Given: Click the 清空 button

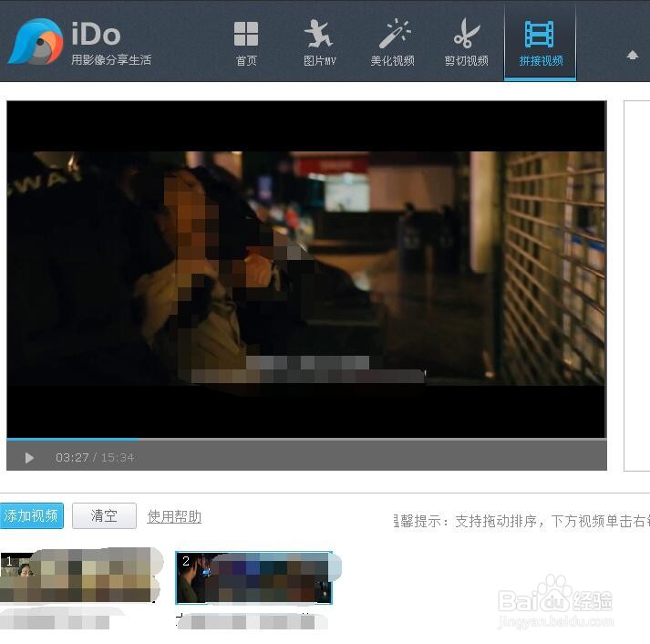Looking at the screenshot, I should click(x=104, y=516).
